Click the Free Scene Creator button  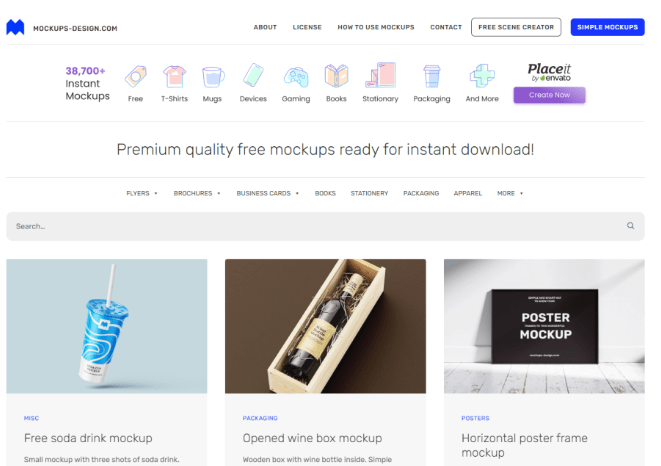tap(516, 27)
